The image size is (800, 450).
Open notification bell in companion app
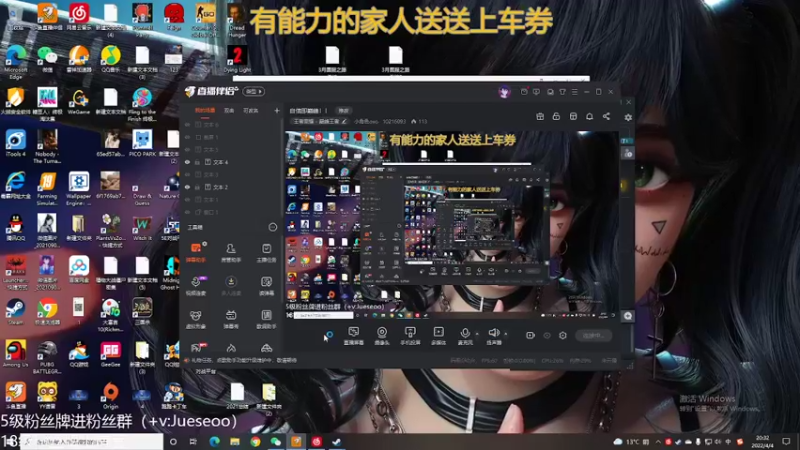pyautogui.click(x=589, y=117)
